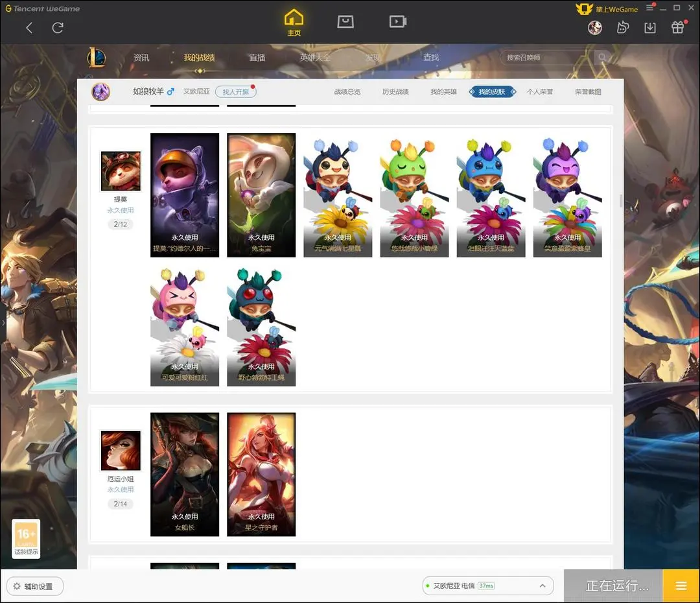Screen dimensions: 700x603
Task: Click the 正在运行… status button
Action: point(613,586)
